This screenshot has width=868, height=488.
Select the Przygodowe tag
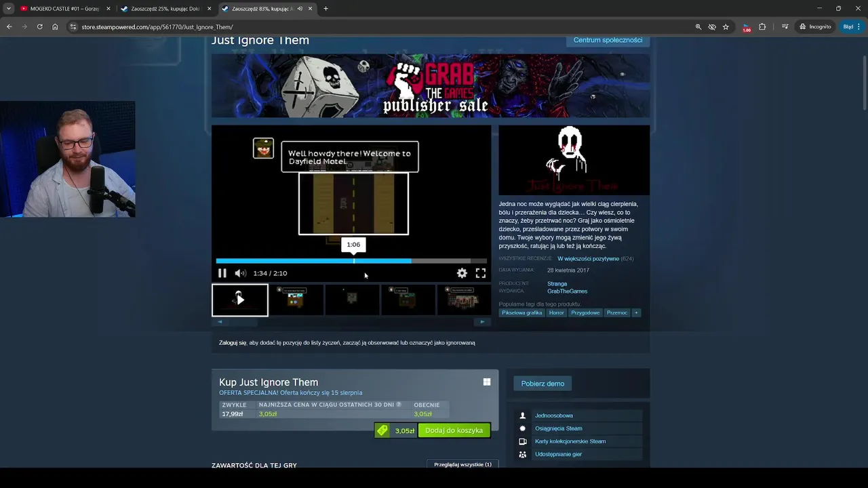click(585, 312)
